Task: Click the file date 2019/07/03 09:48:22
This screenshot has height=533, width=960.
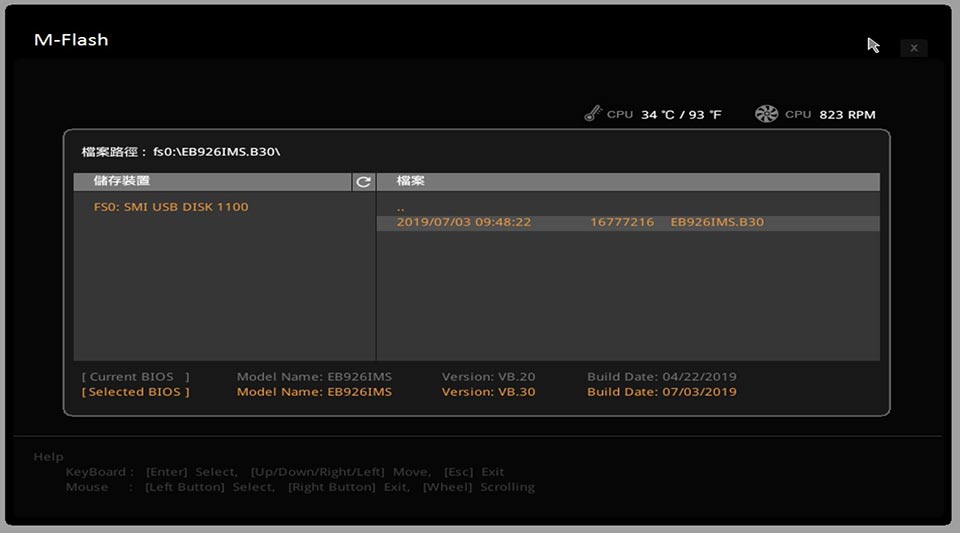Action: (x=463, y=222)
